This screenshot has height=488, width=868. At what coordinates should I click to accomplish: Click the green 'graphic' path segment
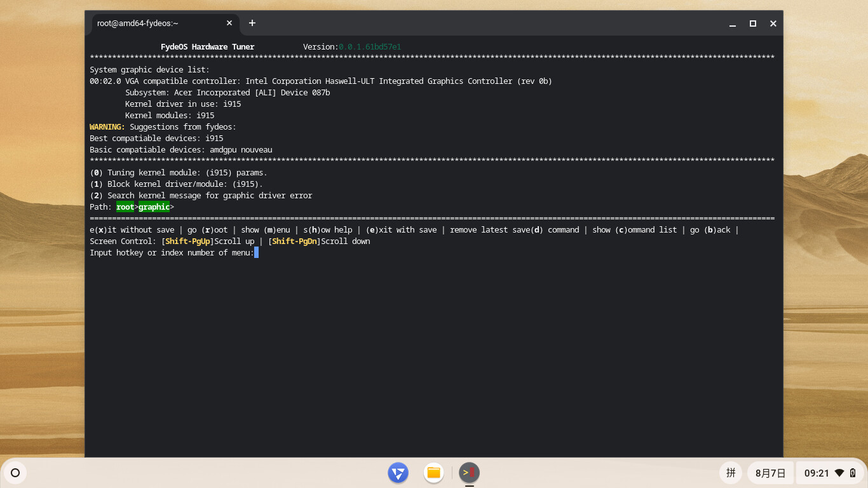click(x=154, y=207)
